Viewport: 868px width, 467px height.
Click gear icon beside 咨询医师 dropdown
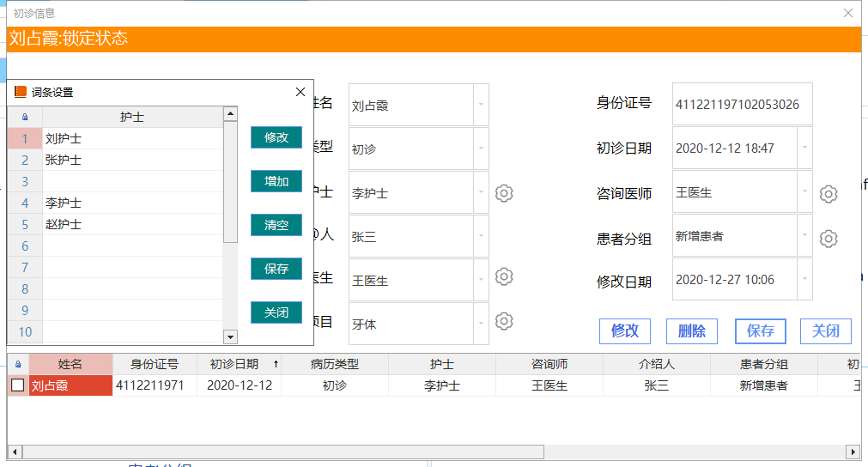(828, 194)
